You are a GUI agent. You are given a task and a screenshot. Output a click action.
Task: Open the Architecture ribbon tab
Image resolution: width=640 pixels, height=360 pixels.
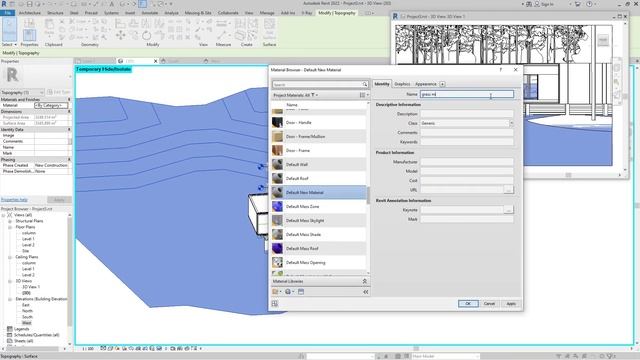[30, 13]
